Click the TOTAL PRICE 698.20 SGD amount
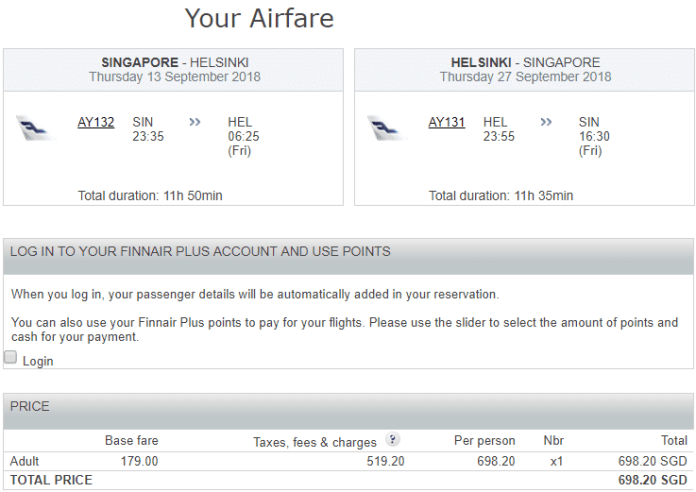696x492 pixels. point(652,480)
